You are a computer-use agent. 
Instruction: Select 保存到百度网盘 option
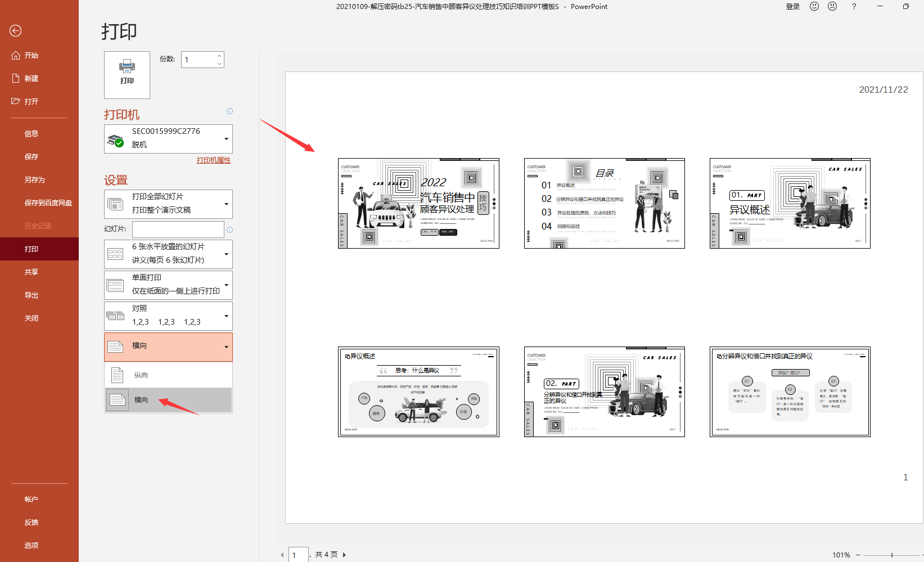pos(48,203)
